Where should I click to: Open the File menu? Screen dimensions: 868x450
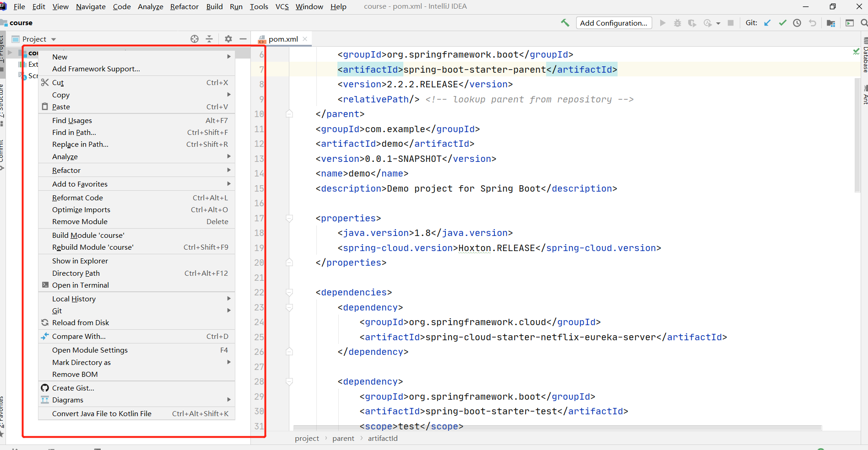coord(19,6)
